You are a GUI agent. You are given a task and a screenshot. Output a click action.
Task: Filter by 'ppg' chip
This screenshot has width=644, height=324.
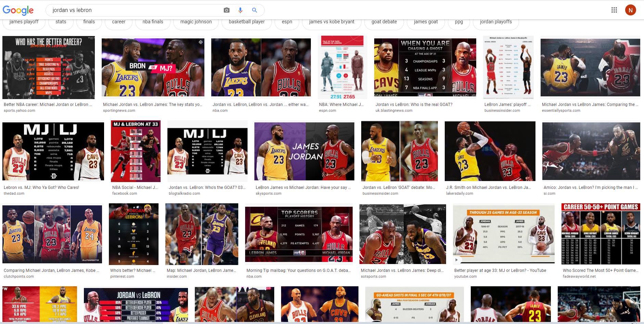point(459,22)
